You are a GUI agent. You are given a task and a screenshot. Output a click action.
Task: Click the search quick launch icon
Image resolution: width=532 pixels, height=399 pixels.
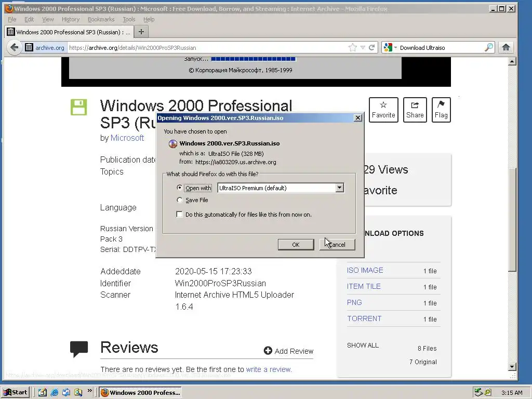[x=78, y=393]
